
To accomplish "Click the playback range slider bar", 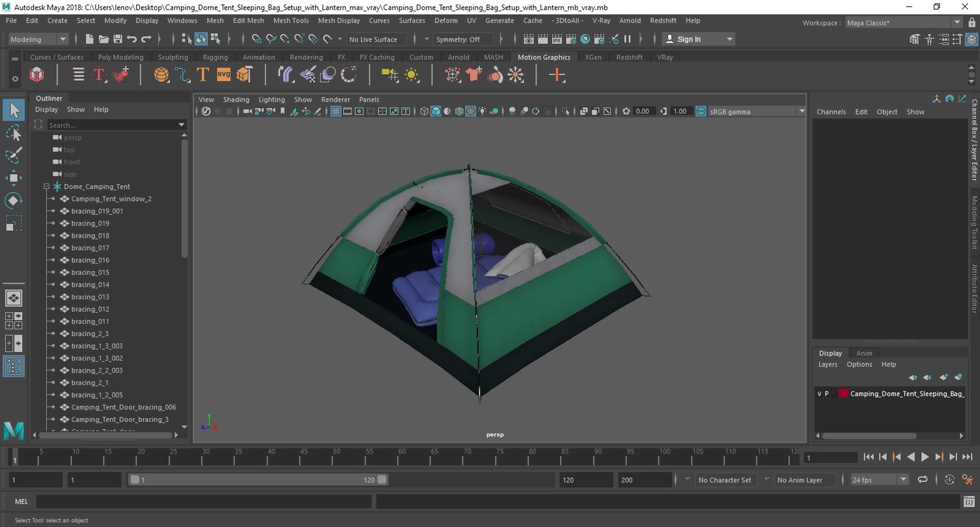I will (257, 480).
